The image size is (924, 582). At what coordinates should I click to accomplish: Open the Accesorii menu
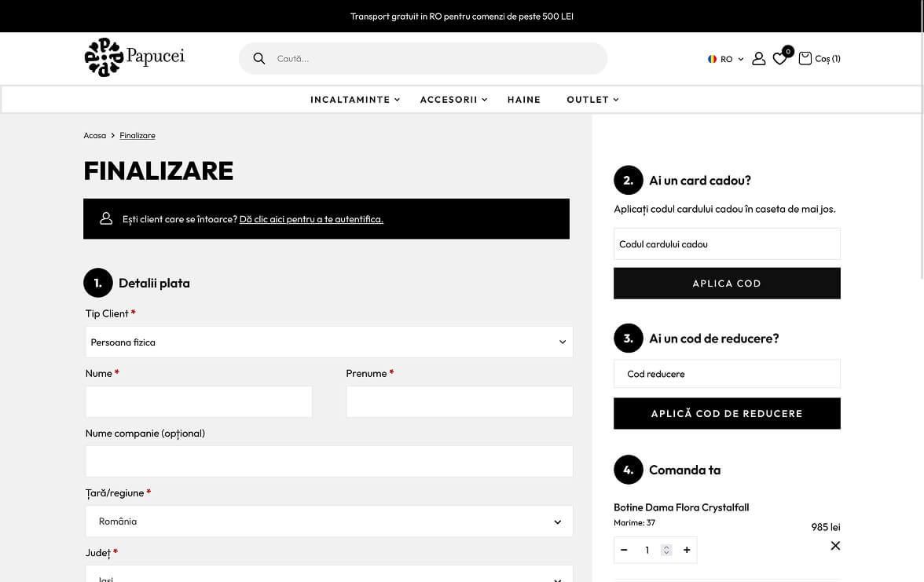453,100
